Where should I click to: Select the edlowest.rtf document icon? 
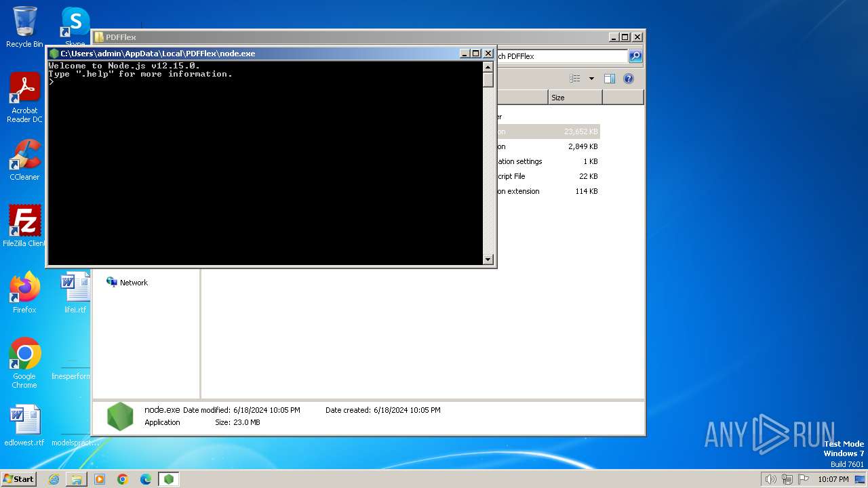pos(24,426)
